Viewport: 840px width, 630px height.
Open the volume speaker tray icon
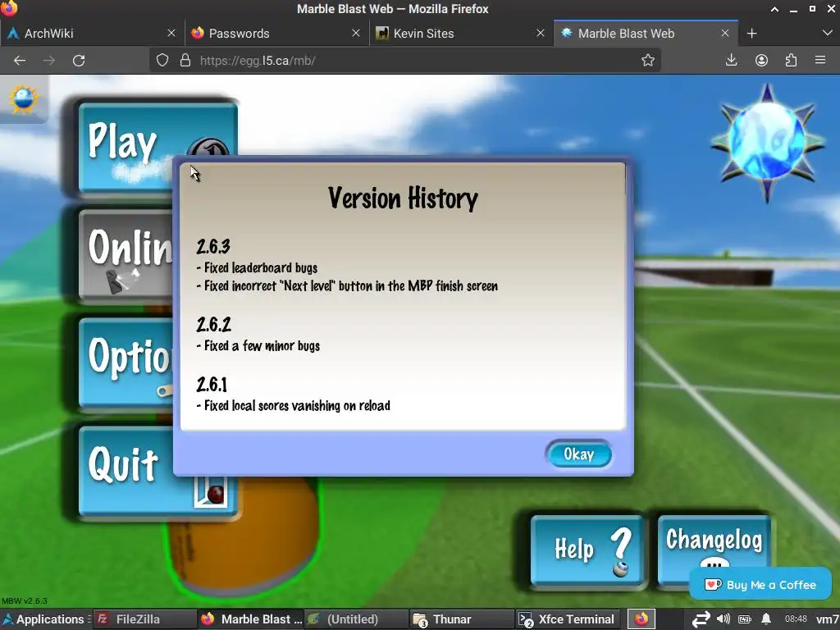click(724, 619)
